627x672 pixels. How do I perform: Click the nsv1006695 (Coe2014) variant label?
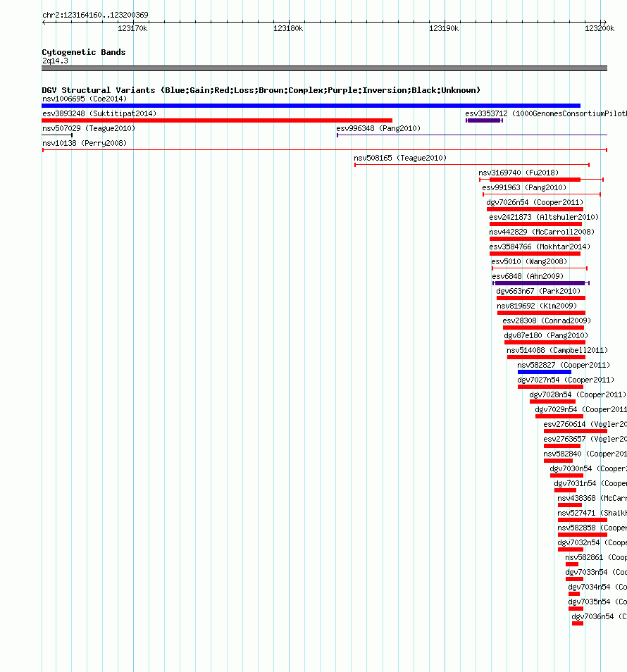click(85, 99)
